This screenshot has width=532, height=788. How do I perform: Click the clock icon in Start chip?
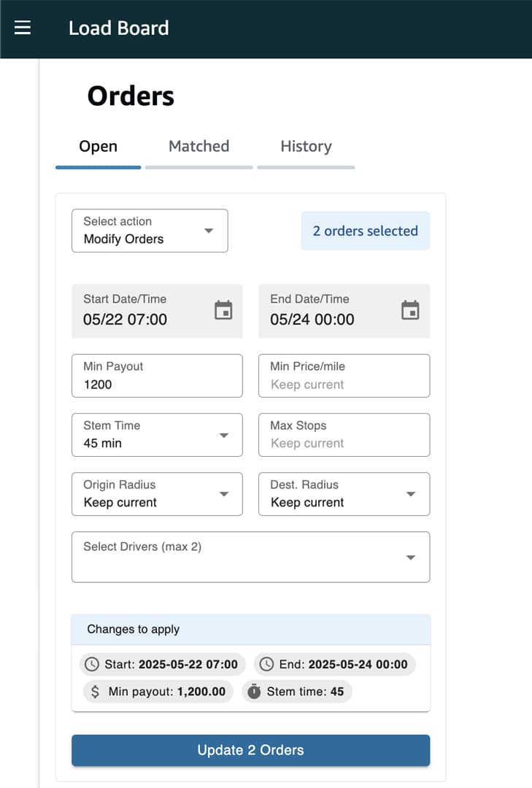click(x=92, y=664)
